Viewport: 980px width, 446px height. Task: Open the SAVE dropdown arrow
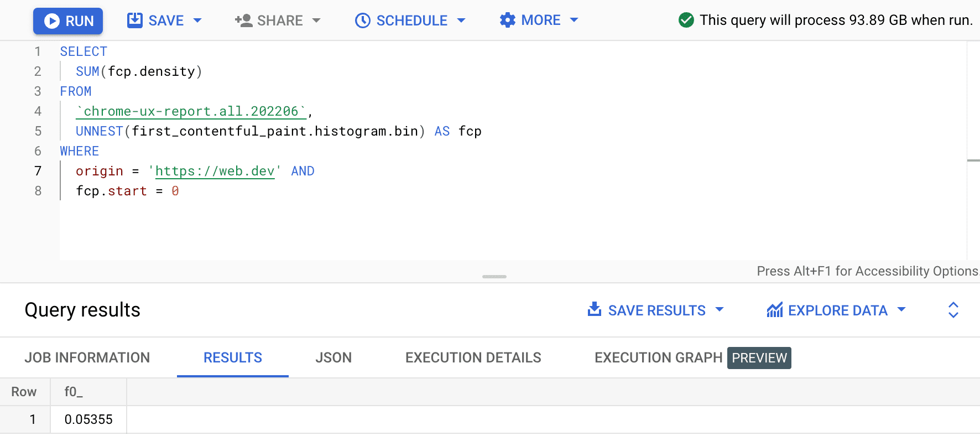click(197, 20)
